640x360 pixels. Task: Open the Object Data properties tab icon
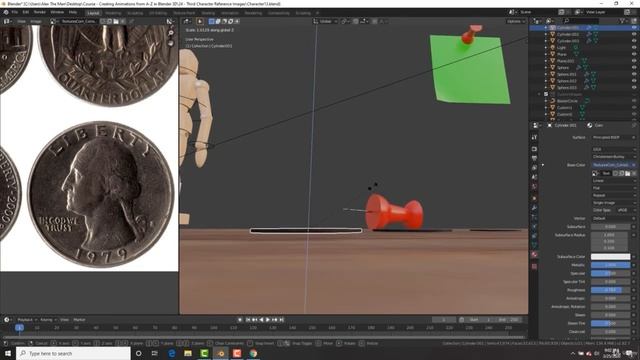(534, 245)
